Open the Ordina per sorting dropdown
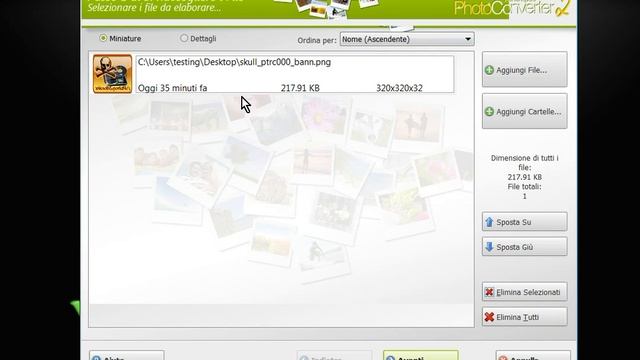The width and height of the screenshot is (640, 360). pos(407,39)
